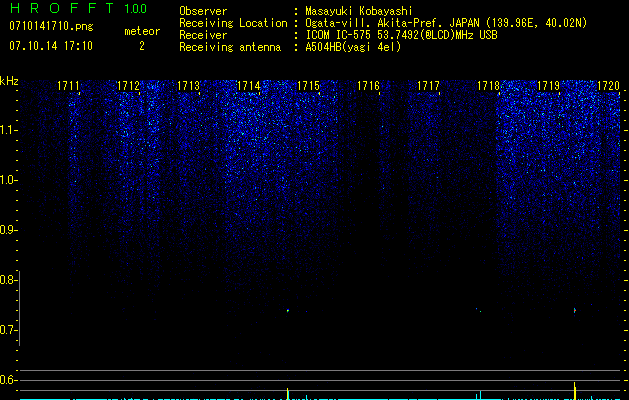Click the 0.8 frequency axis label

pos(8,280)
